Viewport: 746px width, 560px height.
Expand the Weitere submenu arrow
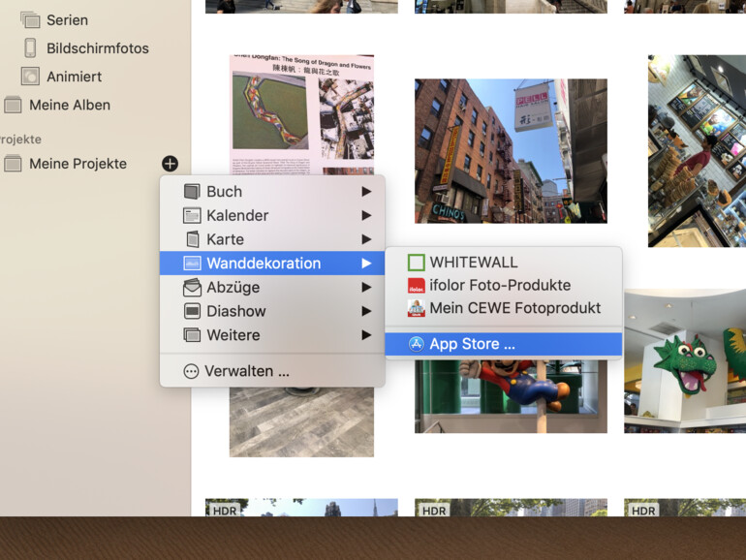pyautogui.click(x=366, y=335)
